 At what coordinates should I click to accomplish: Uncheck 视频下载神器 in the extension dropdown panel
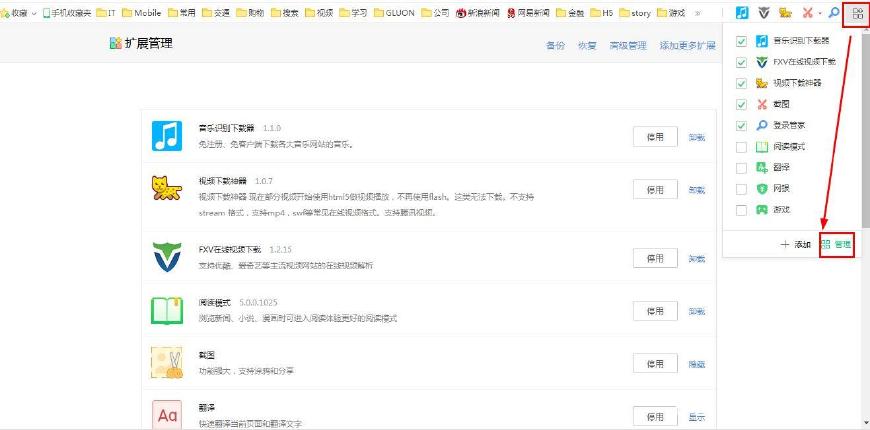741,83
